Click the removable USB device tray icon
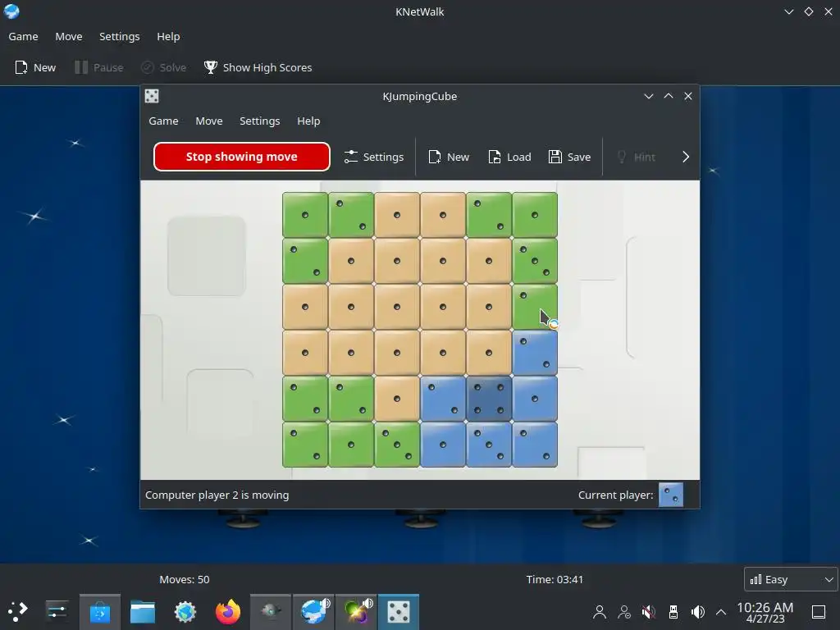 coord(673,612)
